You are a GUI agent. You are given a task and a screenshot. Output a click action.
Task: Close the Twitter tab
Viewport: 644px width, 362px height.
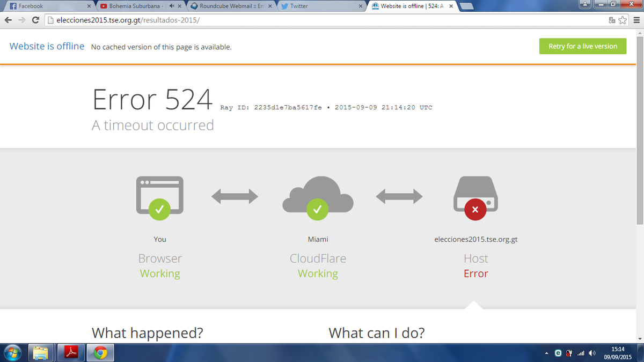[361, 6]
